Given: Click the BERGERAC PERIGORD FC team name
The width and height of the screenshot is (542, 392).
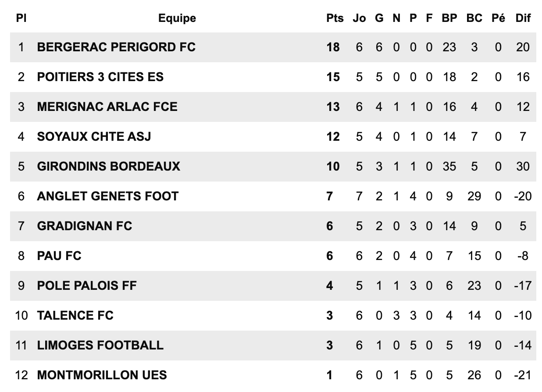Looking at the screenshot, I should click(x=116, y=47).
